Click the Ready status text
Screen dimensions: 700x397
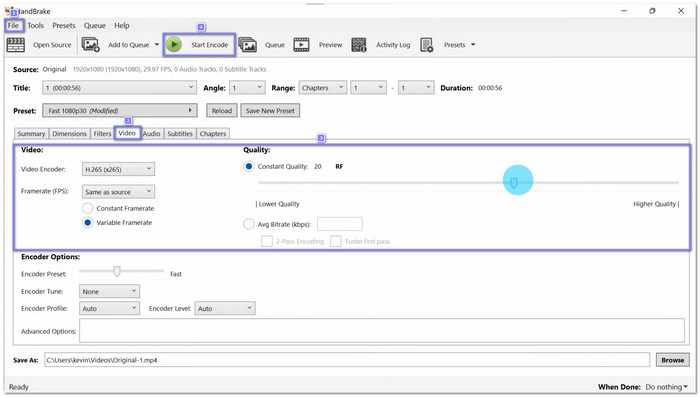[19, 387]
